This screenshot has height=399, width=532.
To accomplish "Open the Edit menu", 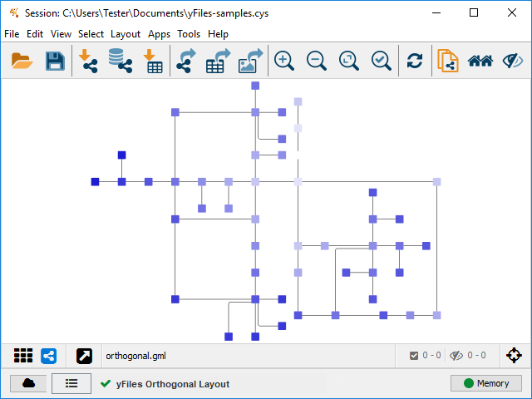I will pos(35,34).
